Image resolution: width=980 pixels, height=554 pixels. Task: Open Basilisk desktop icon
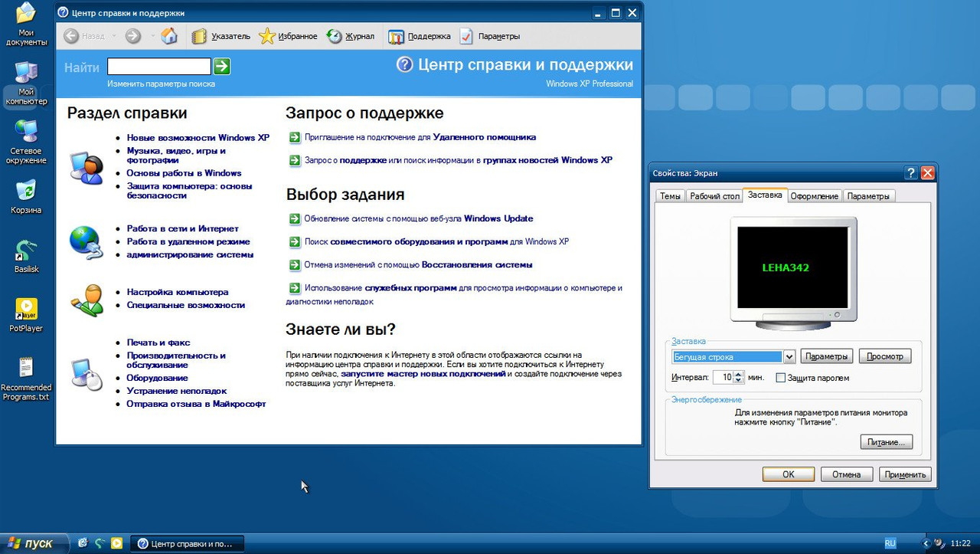[x=26, y=256]
